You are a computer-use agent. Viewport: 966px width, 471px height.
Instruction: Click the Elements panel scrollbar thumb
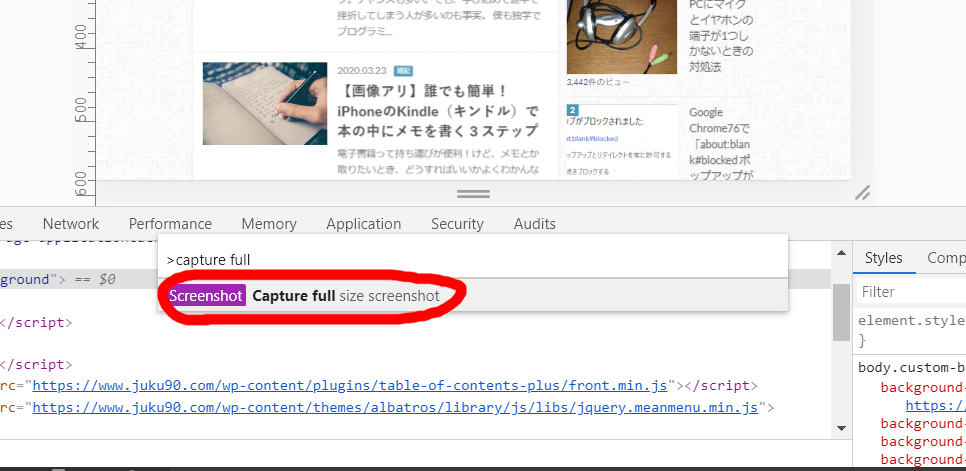(x=841, y=312)
